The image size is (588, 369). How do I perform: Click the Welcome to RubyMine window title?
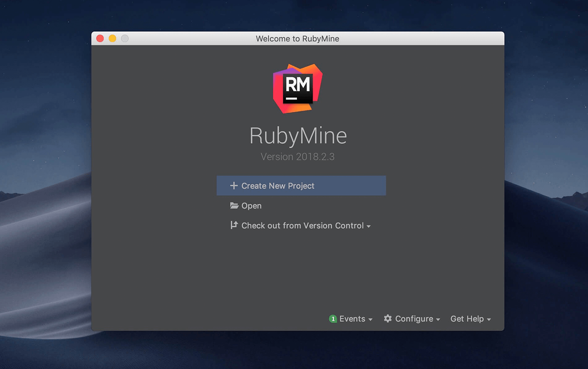298,39
